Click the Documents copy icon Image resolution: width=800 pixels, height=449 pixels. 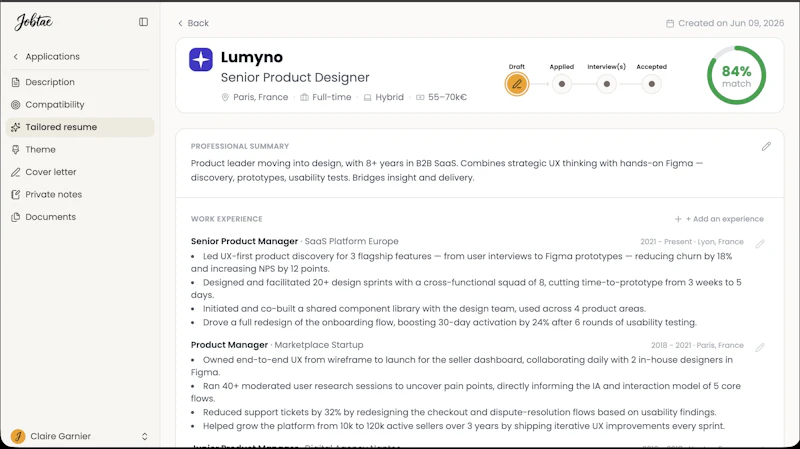click(x=16, y=217)
